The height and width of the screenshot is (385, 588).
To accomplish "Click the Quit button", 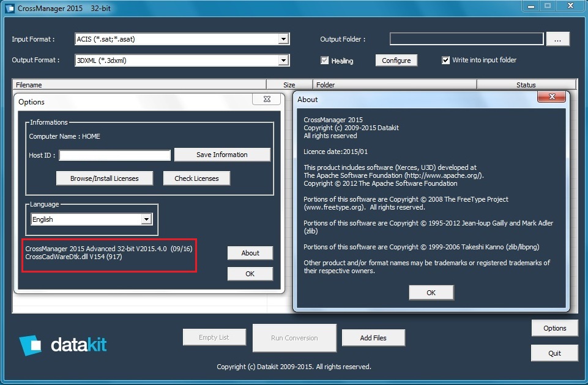I will coord(554,353).
